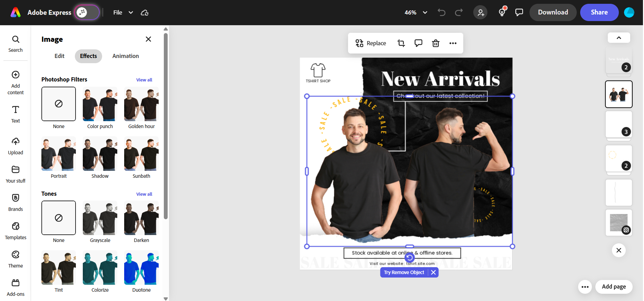Image resolution: width=644 pixels, height=301 pixels.
Task: Click the invite collaborators icon
Action: point(480,13)
